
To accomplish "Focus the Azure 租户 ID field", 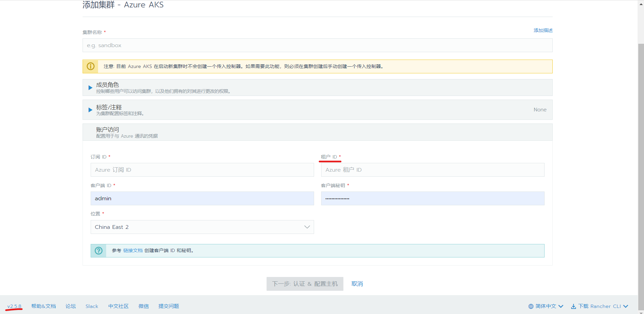I will coord(433,170).
